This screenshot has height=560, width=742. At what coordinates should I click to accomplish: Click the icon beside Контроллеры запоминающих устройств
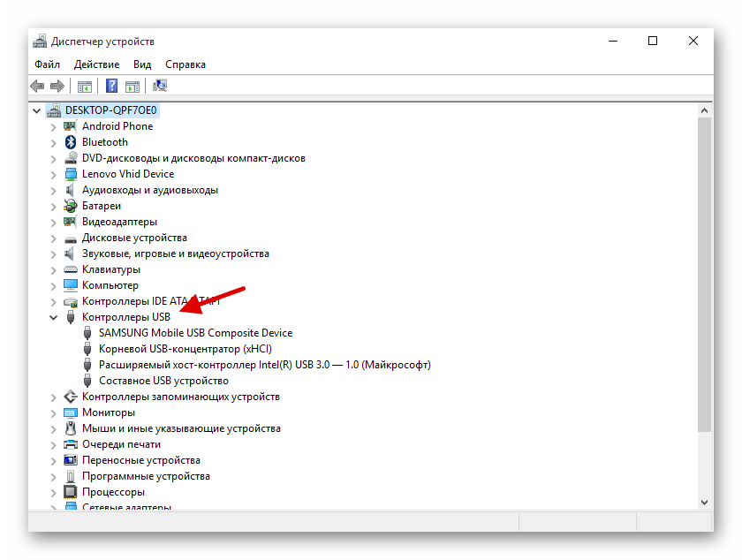point(71,397)
